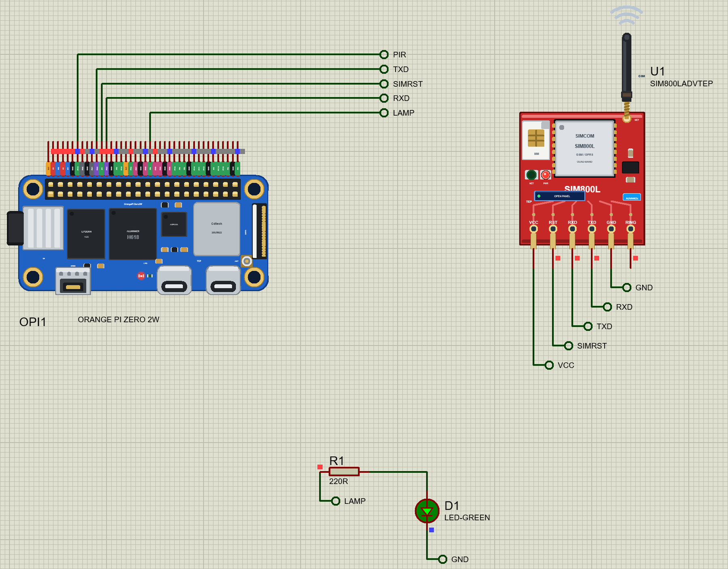Pick the RXD terminal wired to Orange Pi
Viewport: 728px width, 569px height.
[x=384, y=98]
